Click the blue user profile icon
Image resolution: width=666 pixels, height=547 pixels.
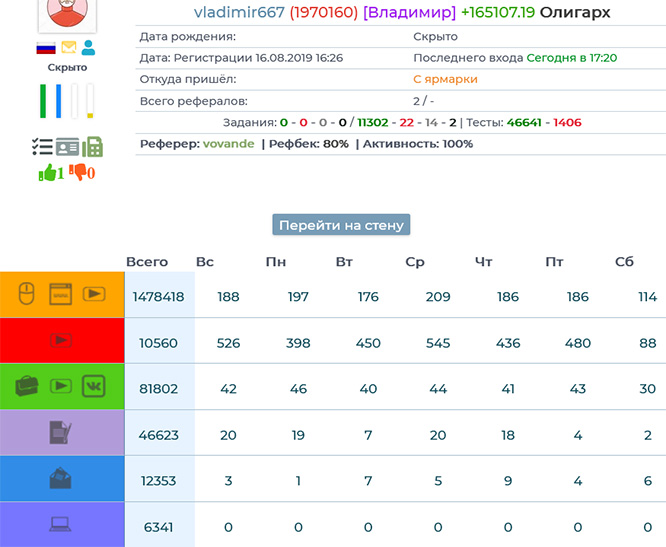click(x=89, y=47)
